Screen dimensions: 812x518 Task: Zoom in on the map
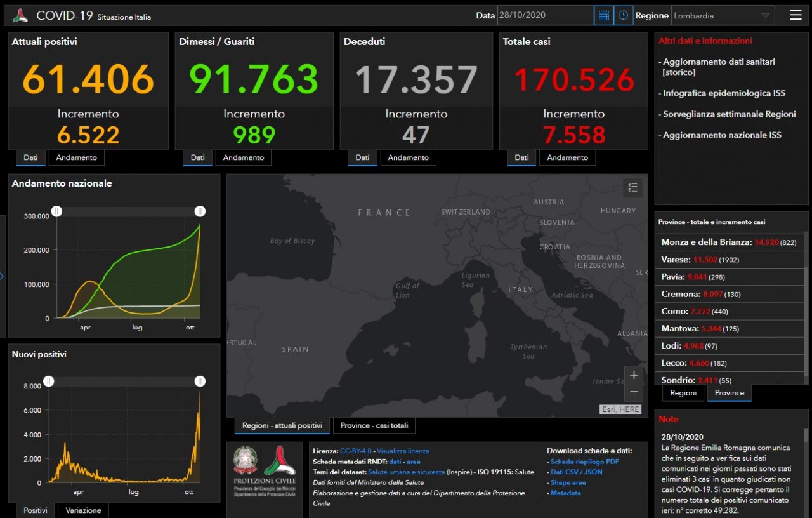coord(634,375)
